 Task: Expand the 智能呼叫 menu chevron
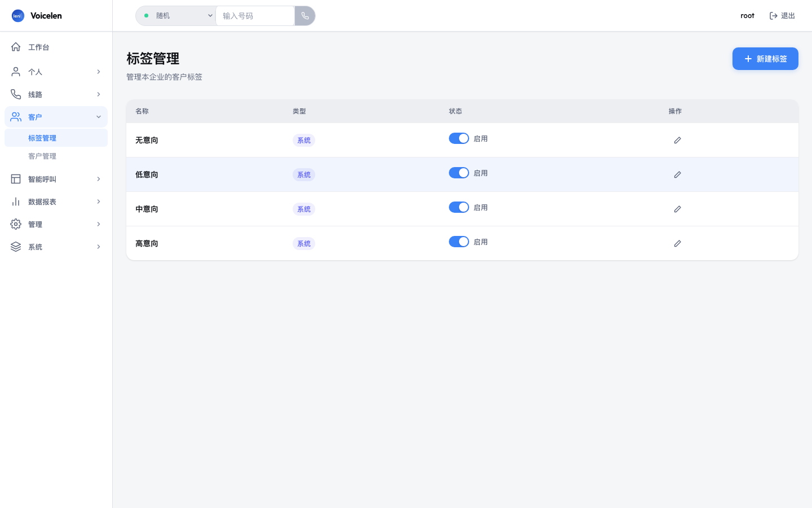tap(98, 179)
